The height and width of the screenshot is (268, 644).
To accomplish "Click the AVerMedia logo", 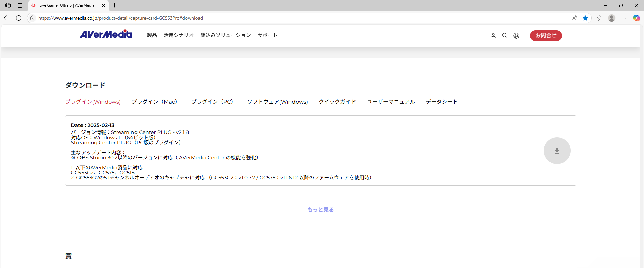I will (106, 34).
